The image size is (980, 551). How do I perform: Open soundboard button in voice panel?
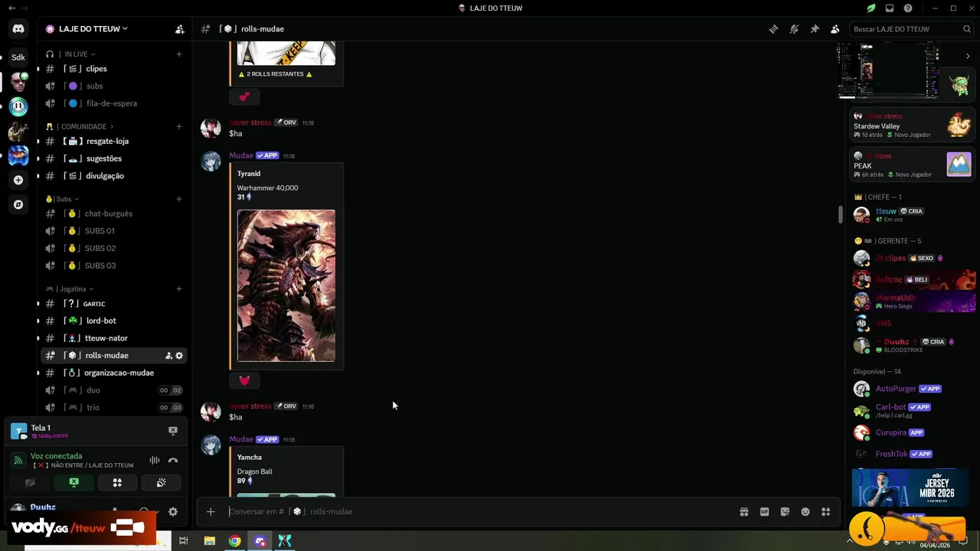pyautogui.click(x=161, y=482)
